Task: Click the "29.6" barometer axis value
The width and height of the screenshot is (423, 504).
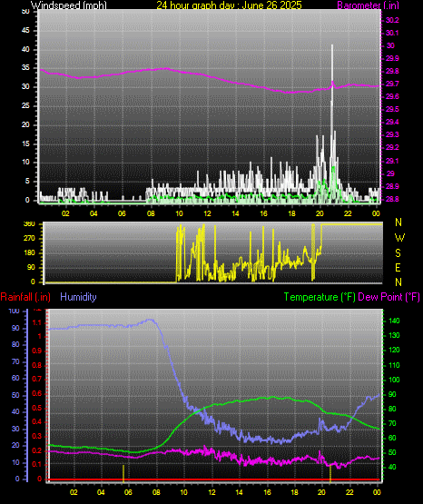Action: 392,96
